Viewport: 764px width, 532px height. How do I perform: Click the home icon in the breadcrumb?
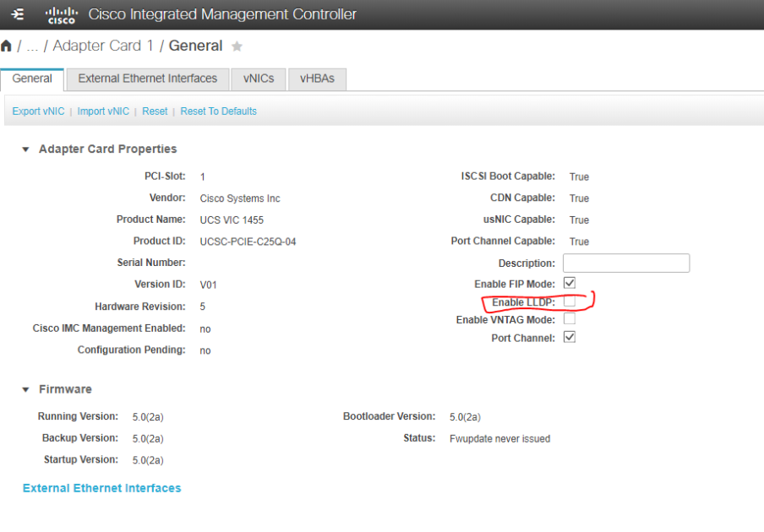[x=7, y=46]
